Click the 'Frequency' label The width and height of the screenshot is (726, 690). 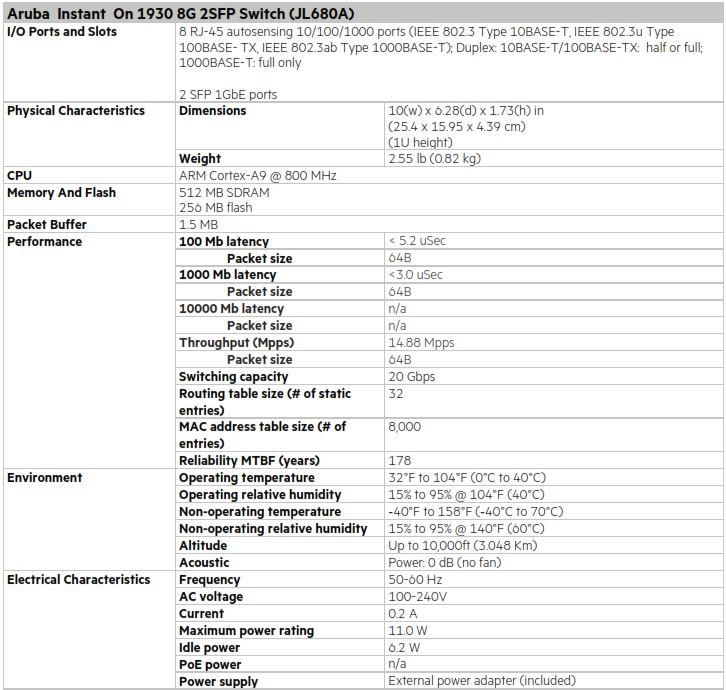pos(210,580)
